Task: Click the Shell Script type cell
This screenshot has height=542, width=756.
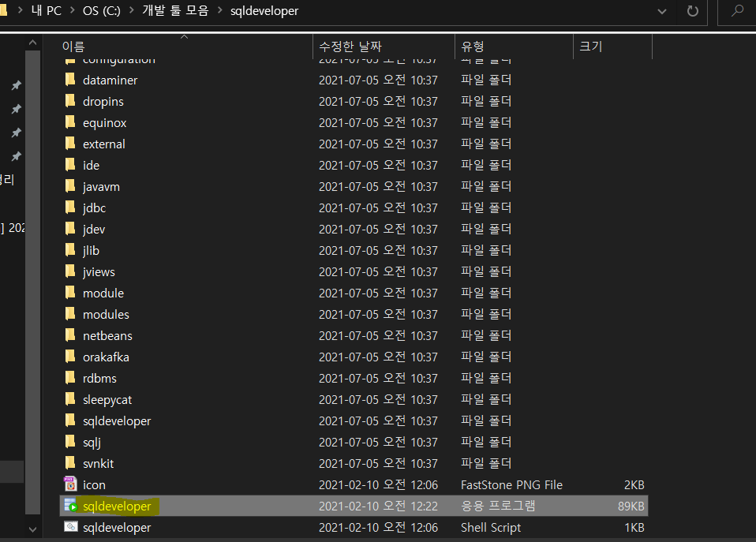Action: point(491,528)
